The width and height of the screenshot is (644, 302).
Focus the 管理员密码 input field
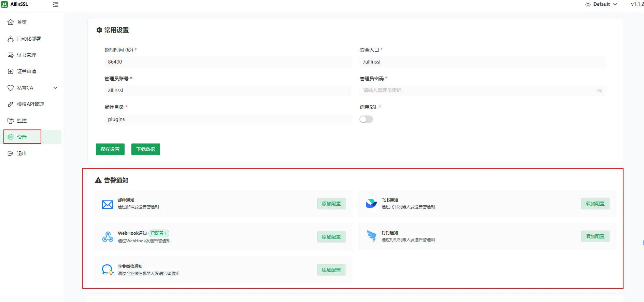[x=483, y=91]
